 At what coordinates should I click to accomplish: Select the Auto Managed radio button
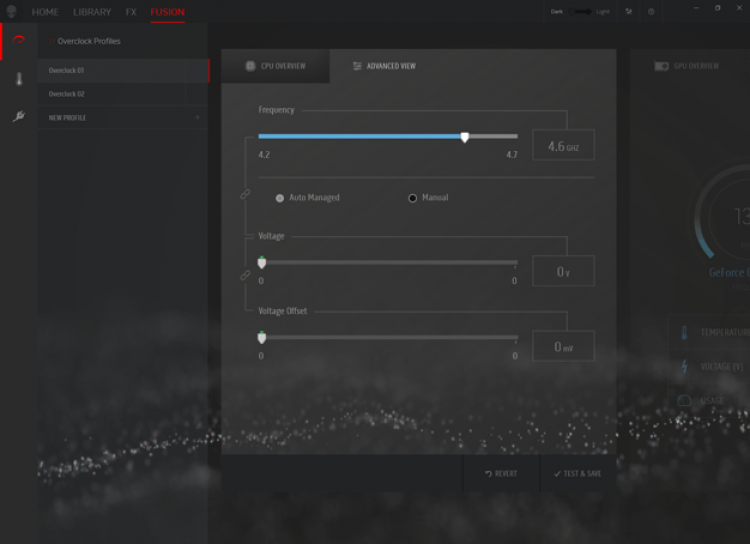coord(280,198)
